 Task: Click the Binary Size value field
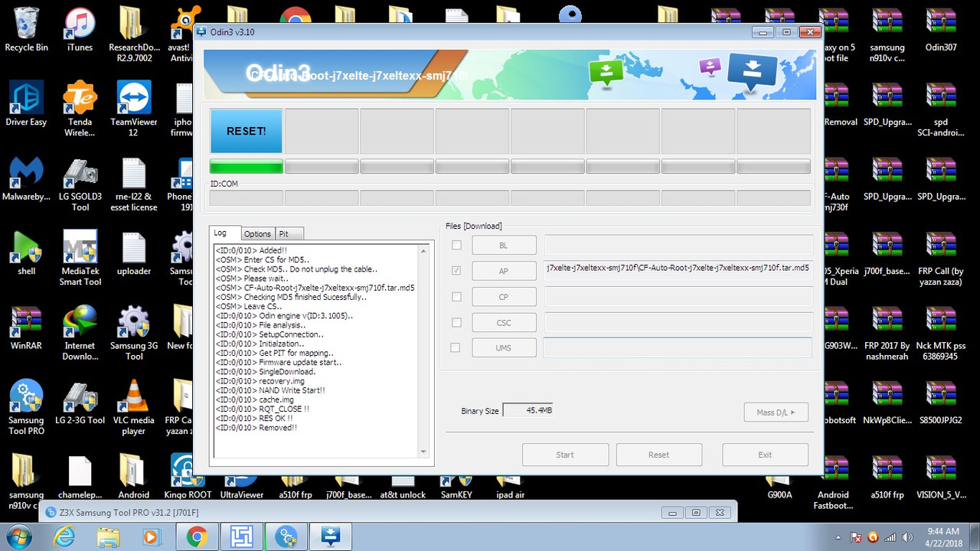coord(528,411)
